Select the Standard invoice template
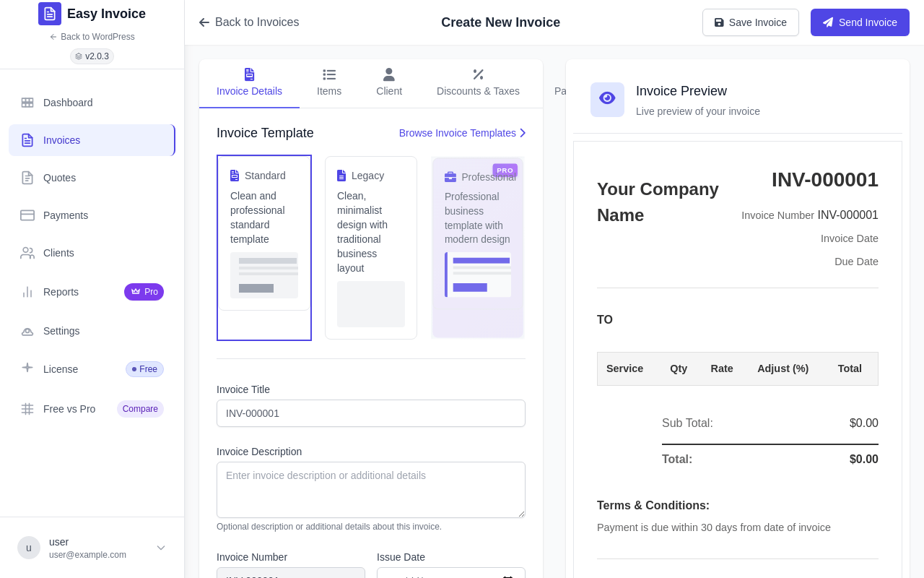This screenshot has height=578, width=924. coord(264,248)
